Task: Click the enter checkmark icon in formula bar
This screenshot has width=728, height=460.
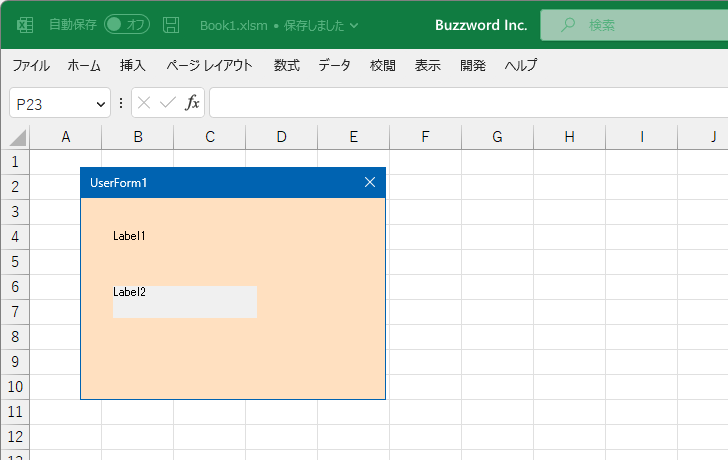Action: click(x=167, y=103)
